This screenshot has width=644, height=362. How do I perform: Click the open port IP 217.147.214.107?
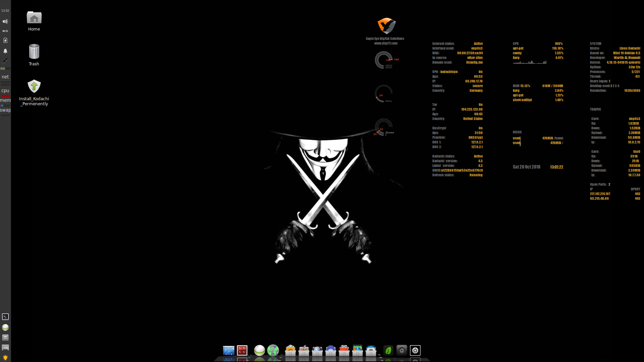coord(600,194)
